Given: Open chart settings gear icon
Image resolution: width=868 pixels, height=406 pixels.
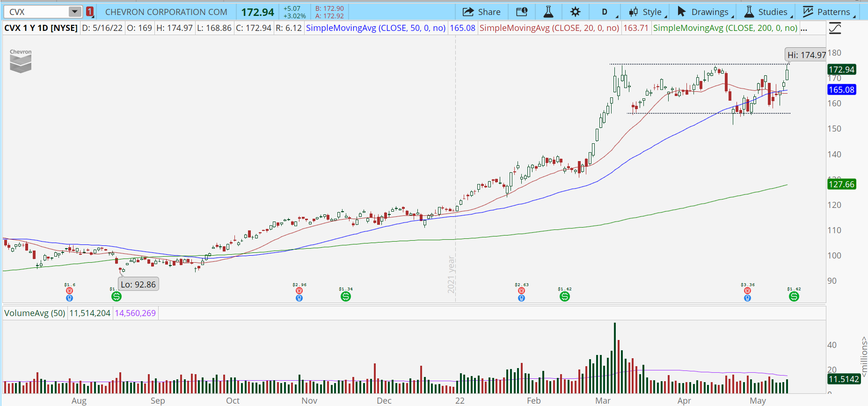Looking at the screenshot, I should pos(575,12).
